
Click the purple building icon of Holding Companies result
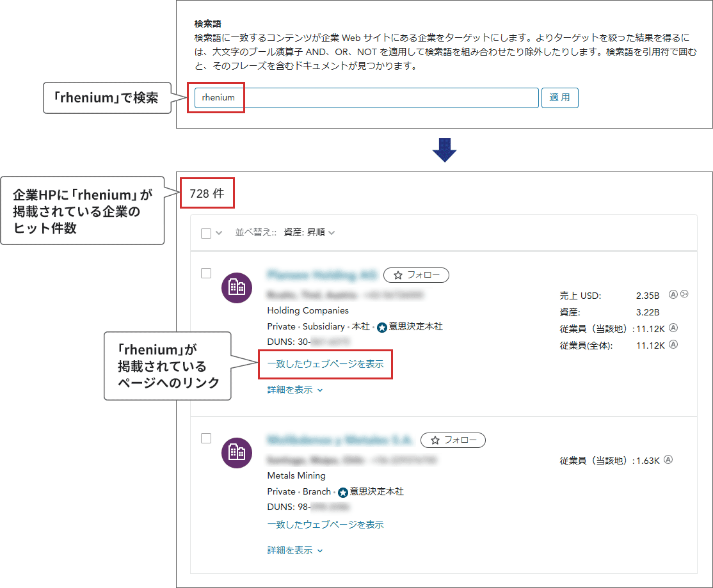(236, 288)
